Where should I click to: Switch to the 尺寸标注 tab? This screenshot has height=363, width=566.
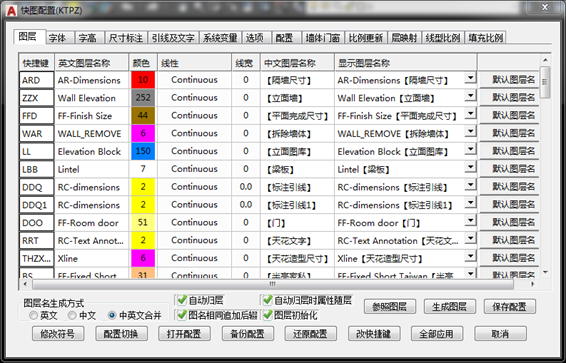pyautogui.click(x=126, y=38)
